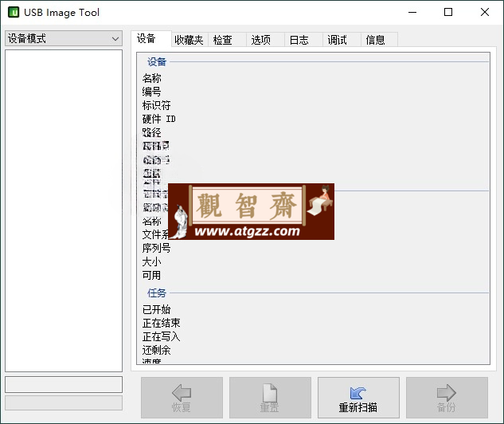Click the 已开始 task label
The height and width of the screenshot is (424, 504).
[x=156, y=309]
